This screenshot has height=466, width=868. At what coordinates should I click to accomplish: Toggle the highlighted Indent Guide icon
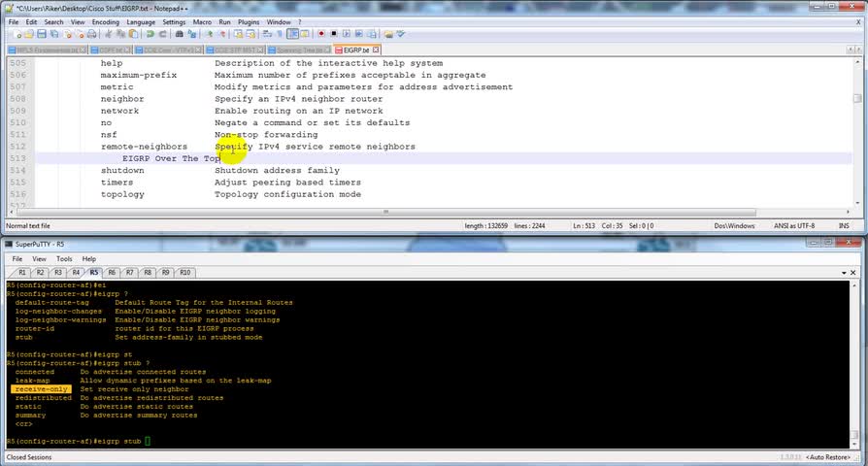point(292,34)
